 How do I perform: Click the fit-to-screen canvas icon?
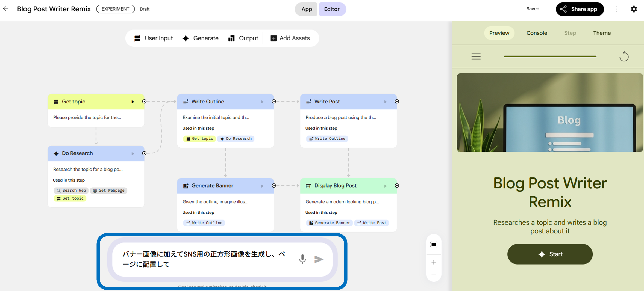pos(434,244)
